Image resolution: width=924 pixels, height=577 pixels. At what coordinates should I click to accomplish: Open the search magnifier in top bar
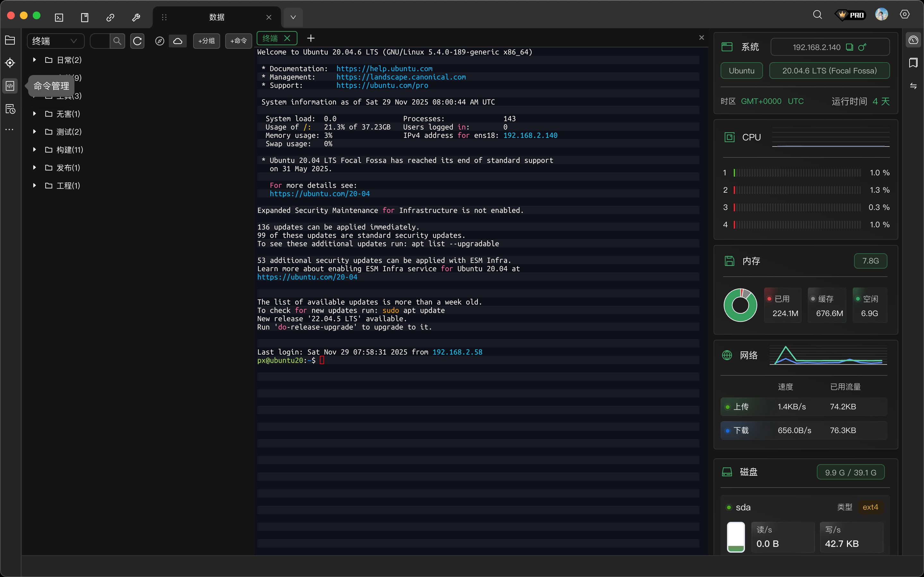[817, 15]
